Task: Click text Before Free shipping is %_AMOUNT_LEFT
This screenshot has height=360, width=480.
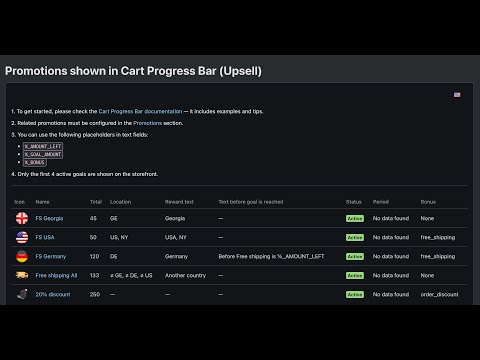Action: click(x=271, y=256)
